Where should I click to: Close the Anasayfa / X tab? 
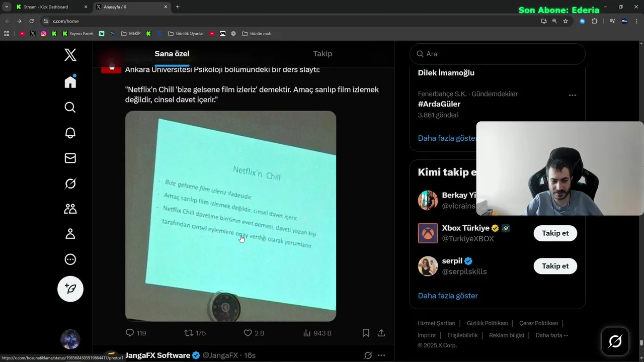click(x=166, y=7)
